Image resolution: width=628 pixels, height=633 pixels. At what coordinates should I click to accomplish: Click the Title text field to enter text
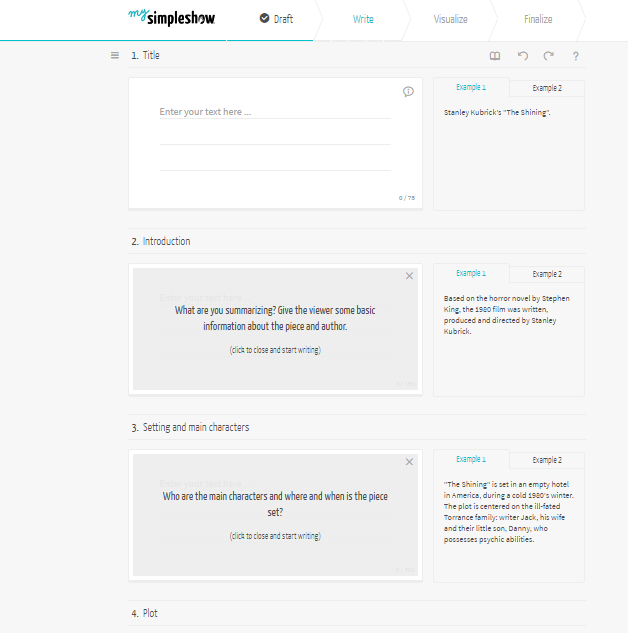(274, 112)
